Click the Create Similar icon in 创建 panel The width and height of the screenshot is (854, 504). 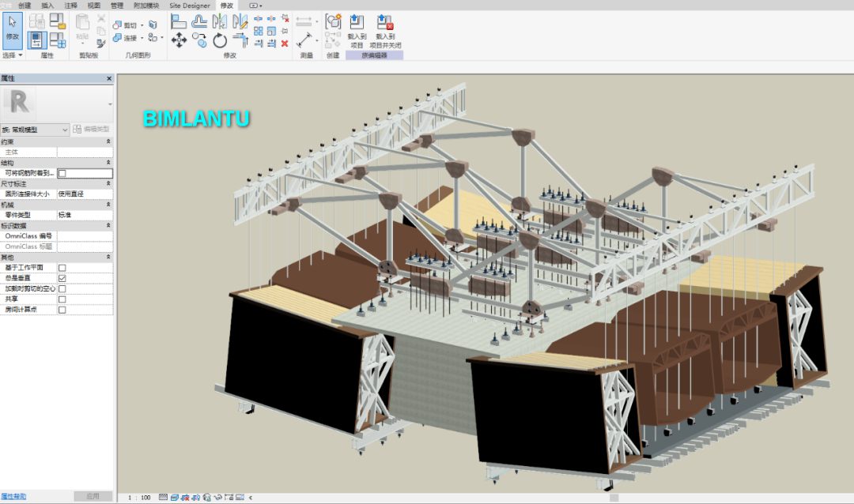(333, 22)
